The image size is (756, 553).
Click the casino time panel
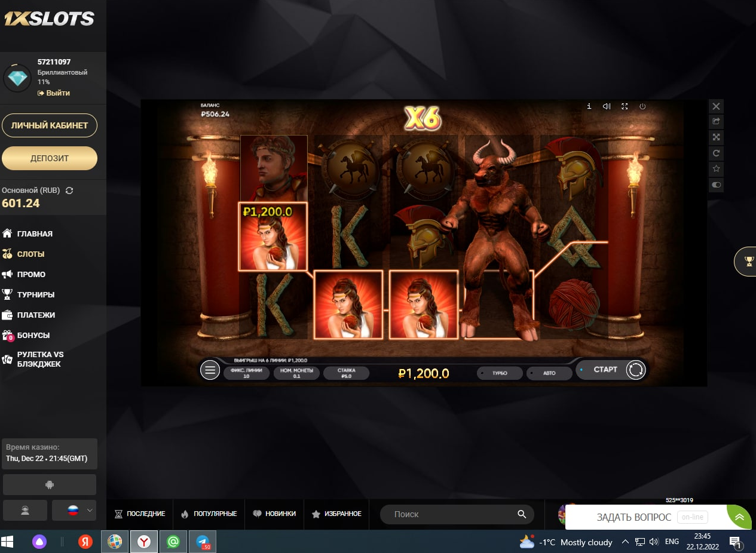tap(50, 454)
